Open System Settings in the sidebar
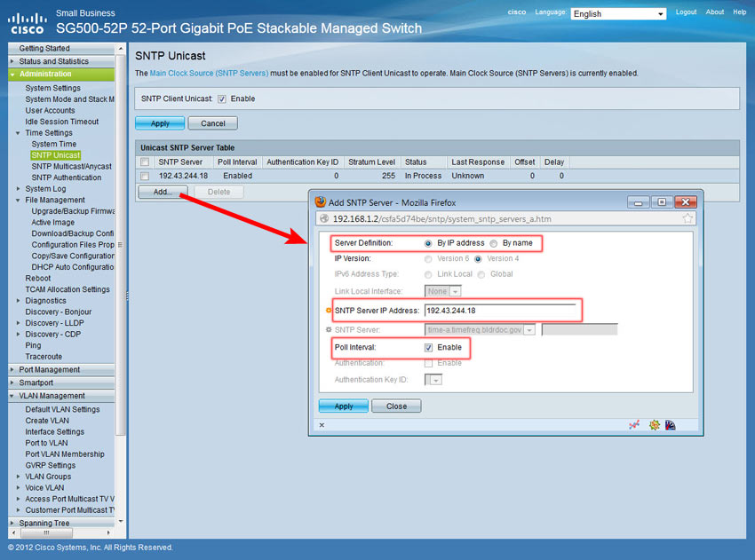755x560 pixels. (x=53, y=88)
